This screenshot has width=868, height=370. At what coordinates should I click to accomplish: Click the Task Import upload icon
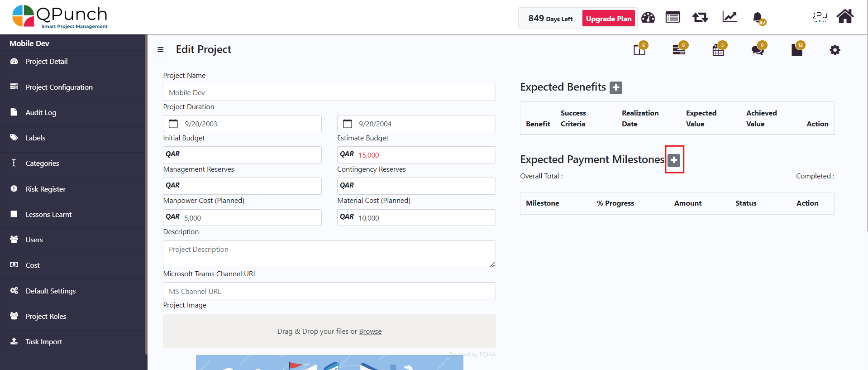(14, 341)
